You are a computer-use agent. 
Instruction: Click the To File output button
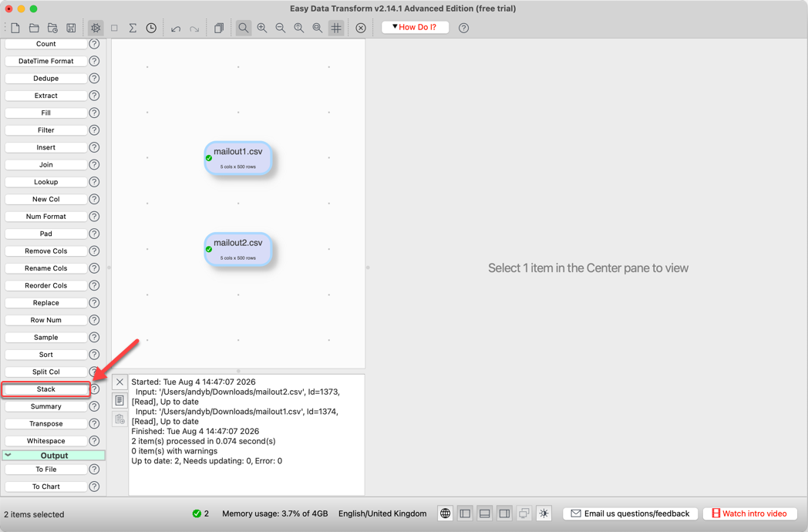(45, 469)
